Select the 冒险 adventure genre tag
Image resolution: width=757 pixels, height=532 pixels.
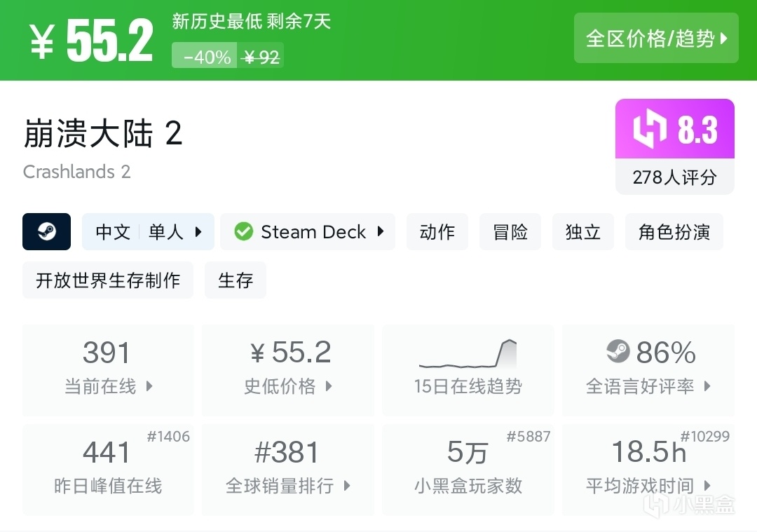point(510,232)
